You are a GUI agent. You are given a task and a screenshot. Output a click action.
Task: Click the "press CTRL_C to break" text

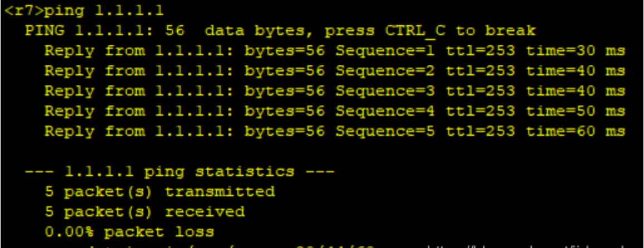429,31
